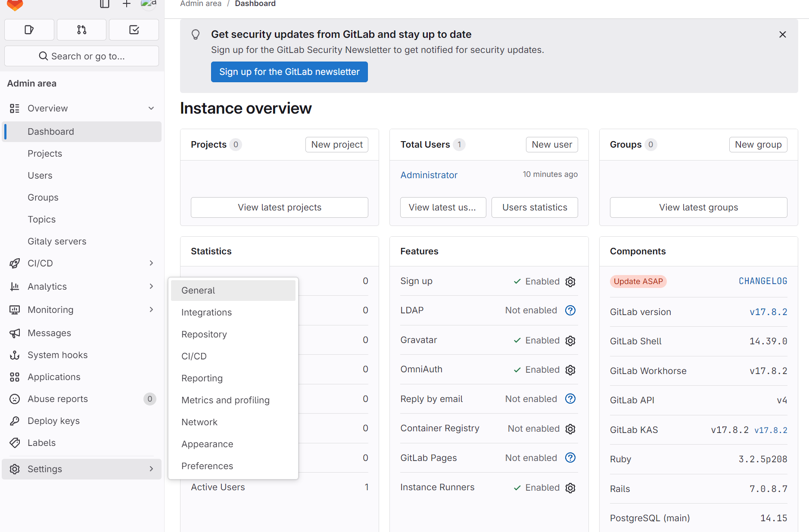Open the GitLab logo home link
The width and height of the screenshot is (809, 532).
pyautogui.click(x=15, y=4)
